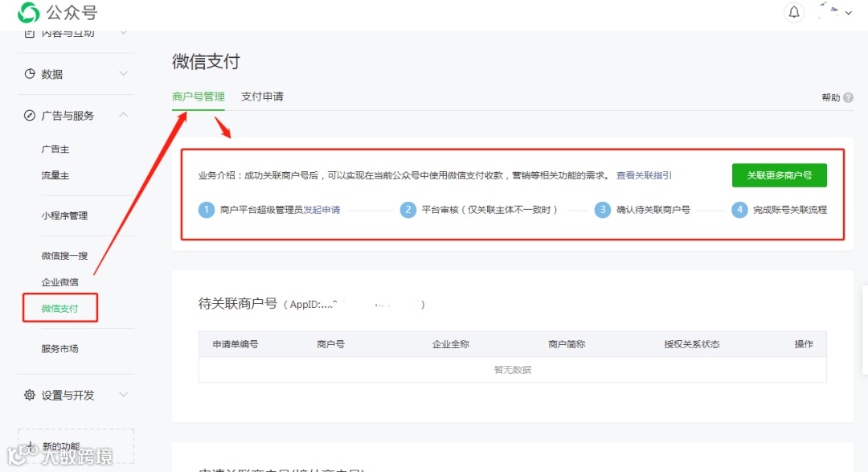Viewport: 868px width, 472px height.
Task: Click the 企业全称 column header
Action: 451,344
